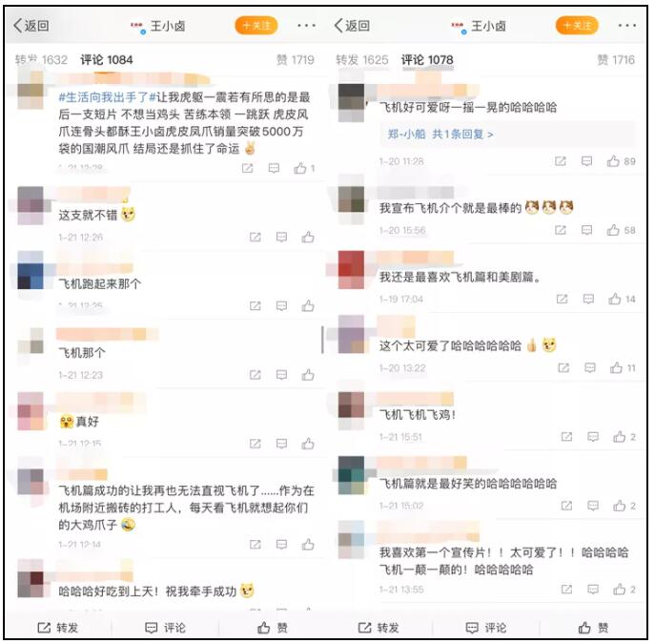655x644 pixels.
Task: Open reply on comment '飞机那个'
Action: tap(281, 374)
